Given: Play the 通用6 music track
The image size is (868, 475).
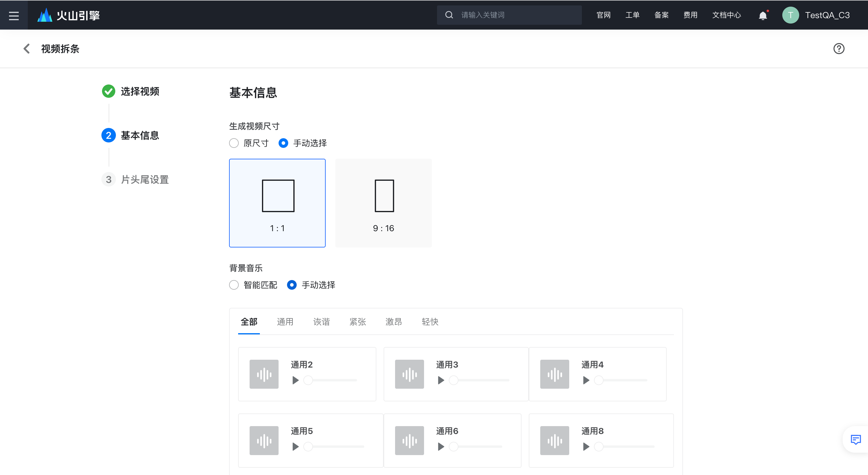Looking at the screenshot, I should [441, 446].
